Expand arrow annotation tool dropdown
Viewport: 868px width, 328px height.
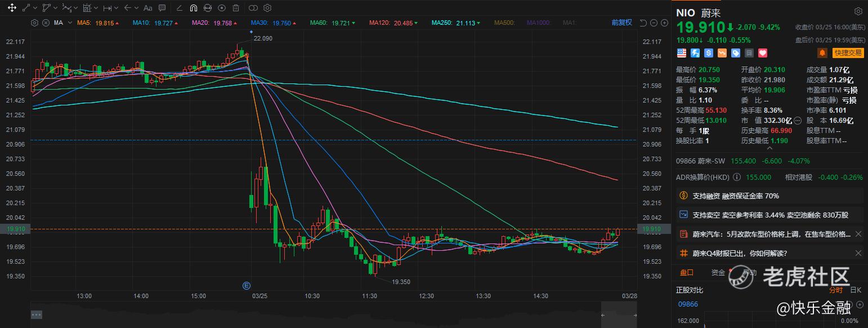[x=136, y=8]
